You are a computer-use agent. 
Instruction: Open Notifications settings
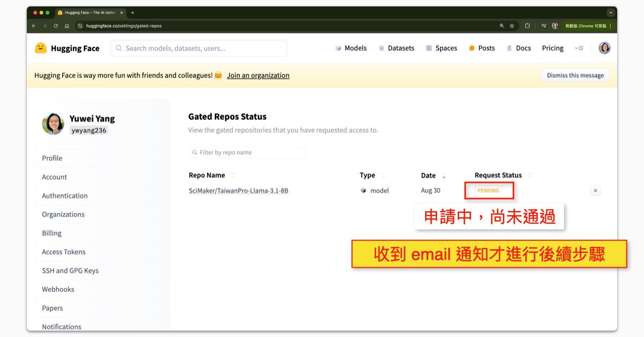click(62, 327)
